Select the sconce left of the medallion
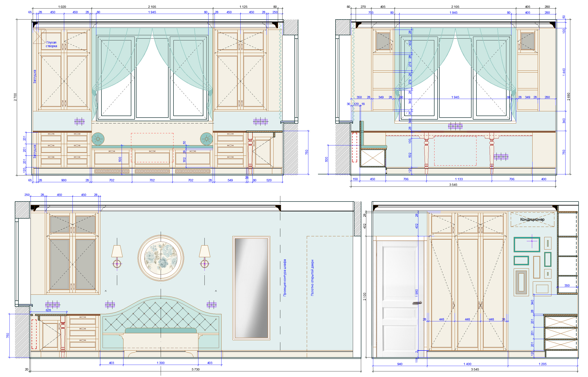Screen dimensions: 588x377 [117, 256]
